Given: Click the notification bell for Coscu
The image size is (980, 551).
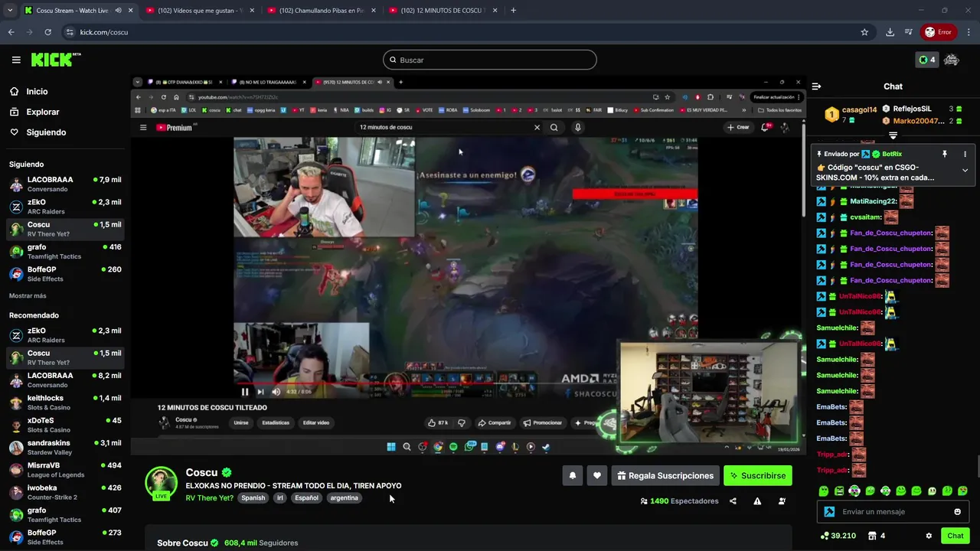Looking at the screenshot, I should pyautogui.click(x=572, y=475).
